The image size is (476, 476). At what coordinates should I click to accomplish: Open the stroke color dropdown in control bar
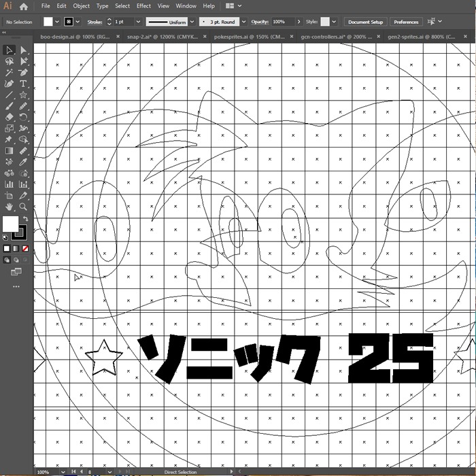78,22
